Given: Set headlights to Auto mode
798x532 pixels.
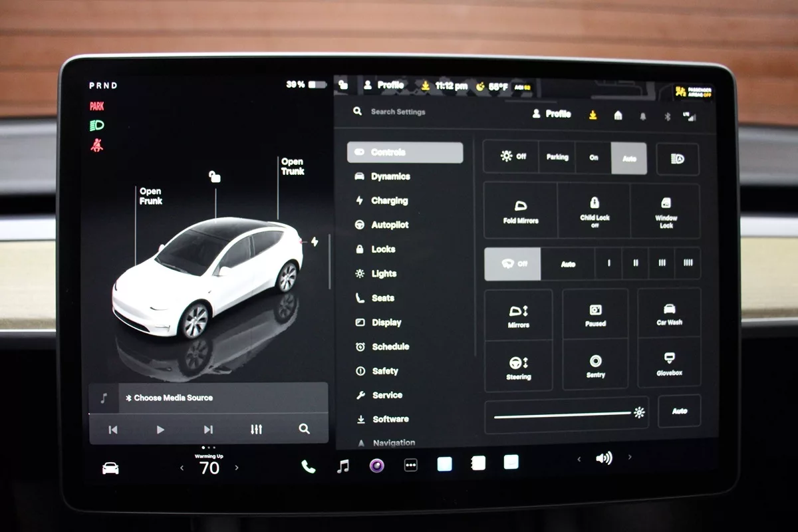Looking at the screenshot, I should [x=628, y=158].
